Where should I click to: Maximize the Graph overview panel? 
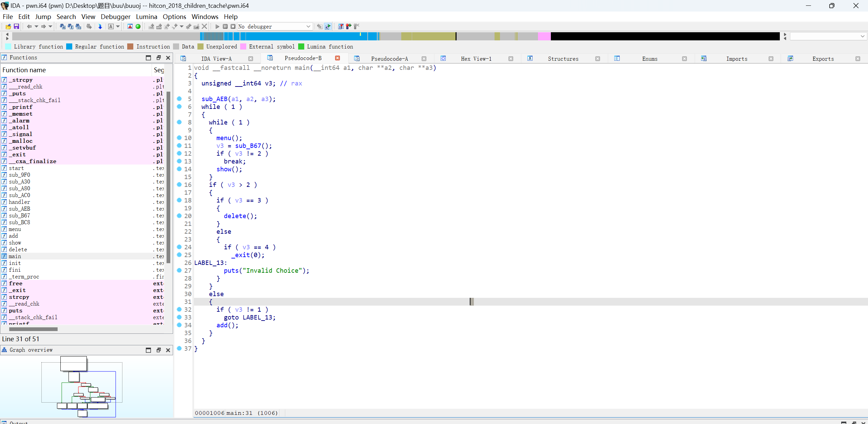point(148,350)
